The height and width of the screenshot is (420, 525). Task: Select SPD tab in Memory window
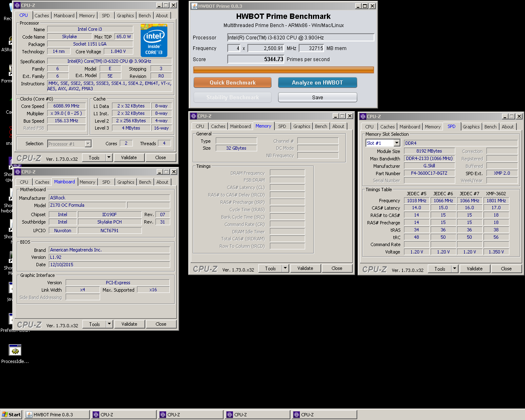[282, 126]
